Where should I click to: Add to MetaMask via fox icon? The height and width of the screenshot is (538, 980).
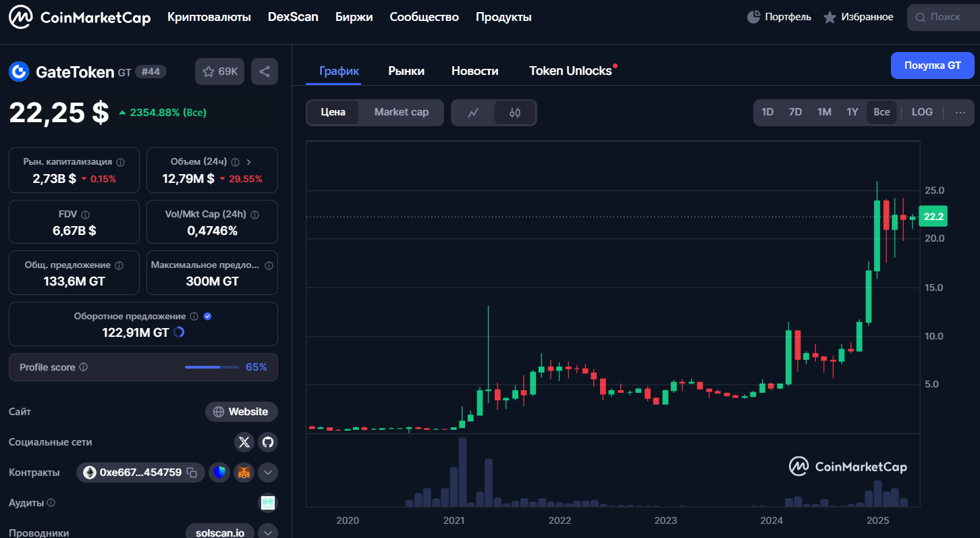[x=244, y=473]
